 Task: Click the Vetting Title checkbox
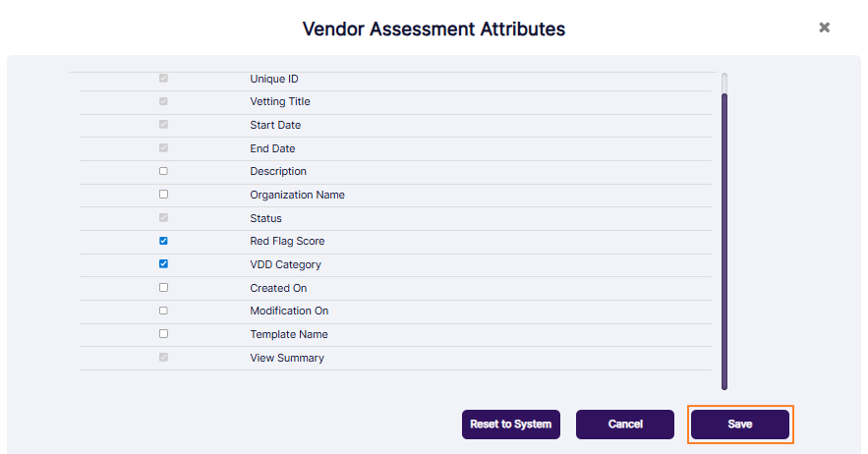click(163, 101)
